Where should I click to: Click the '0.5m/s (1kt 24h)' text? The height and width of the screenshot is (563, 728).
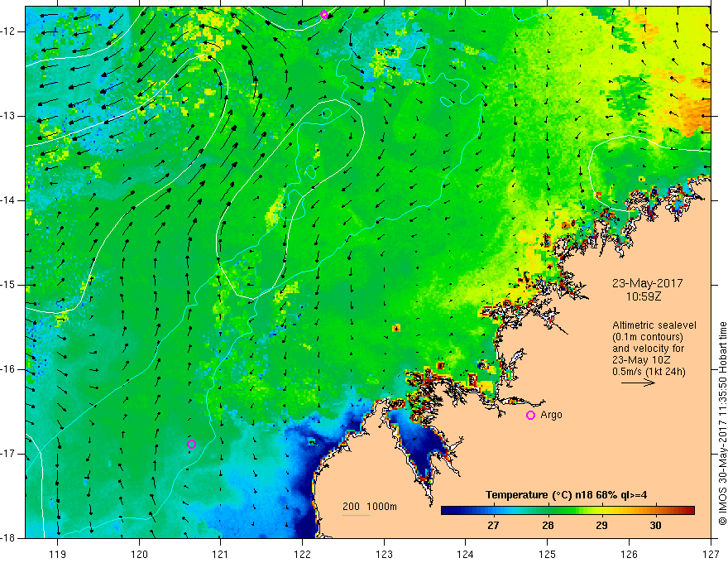click(649, 372)
